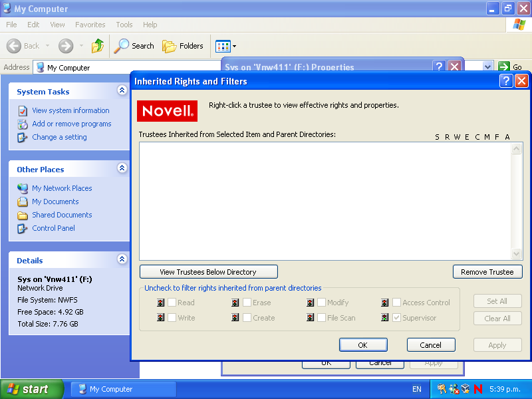The image size is (532, 399).
Task: Click the traffic-light icon beside Access Control
Action: pyautogui.click(x=385, y=303)
